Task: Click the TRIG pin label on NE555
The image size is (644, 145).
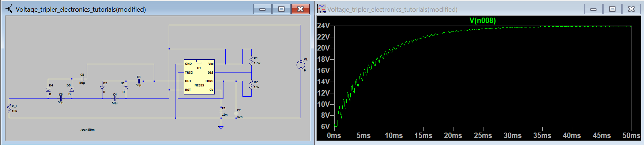Action: pos(189,72)
